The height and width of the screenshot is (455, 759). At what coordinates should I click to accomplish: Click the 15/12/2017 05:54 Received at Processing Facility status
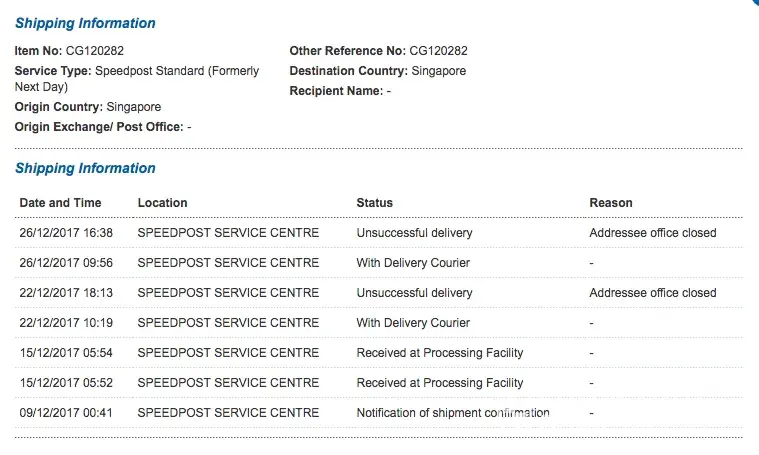(x=439, y=353)
